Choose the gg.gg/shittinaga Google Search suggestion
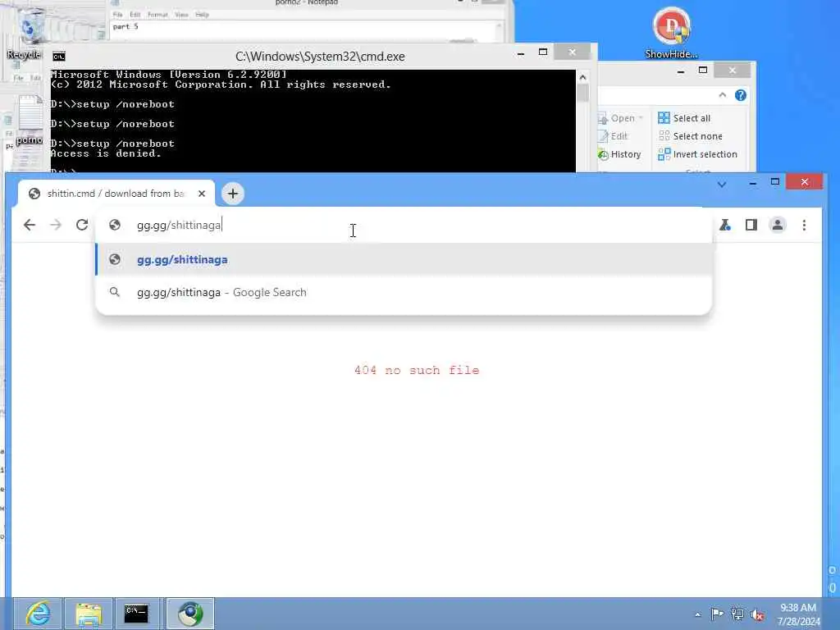The width and height of the screenshot is (840, 630). [404, 292]
